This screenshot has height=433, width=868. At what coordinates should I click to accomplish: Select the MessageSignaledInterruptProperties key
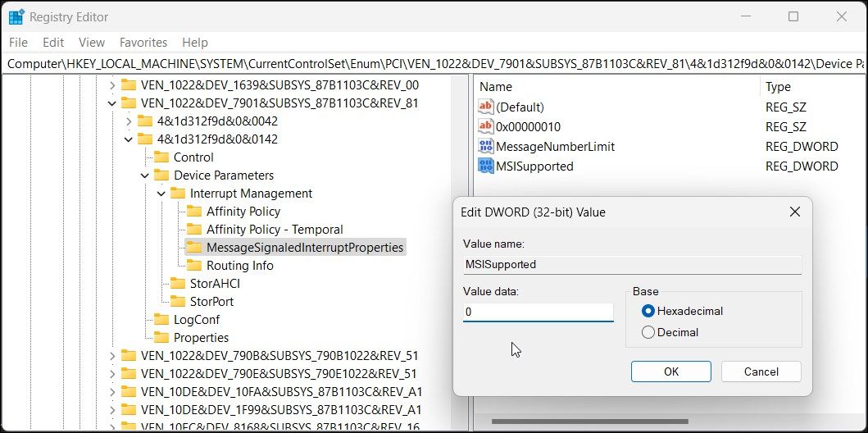pyautogui.click(x=305, y=248)
